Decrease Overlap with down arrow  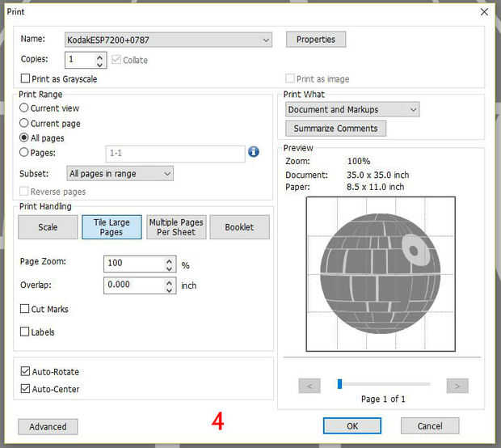pos(169,290)
